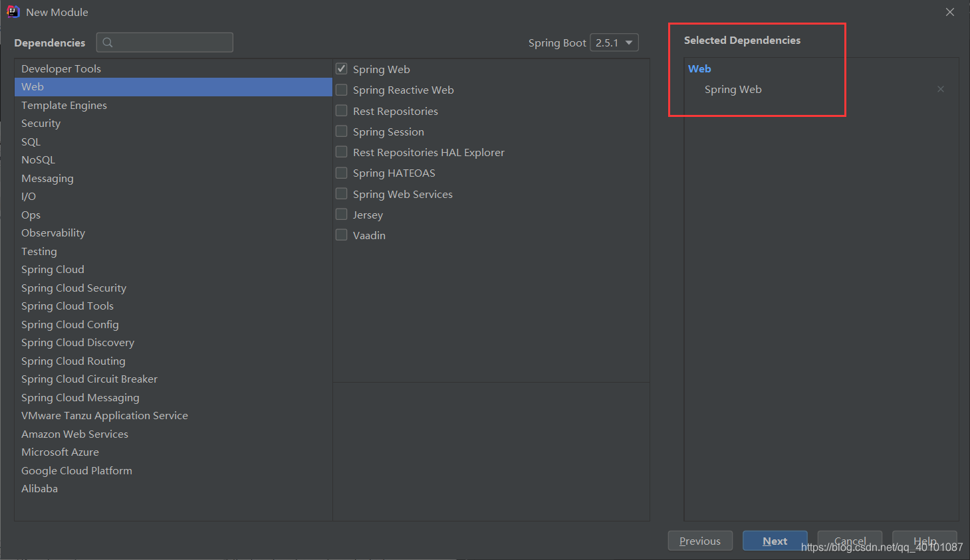Select the Alibaba category
The height and width of the screenshot is (560, 970).
click(x=174, y=489)
